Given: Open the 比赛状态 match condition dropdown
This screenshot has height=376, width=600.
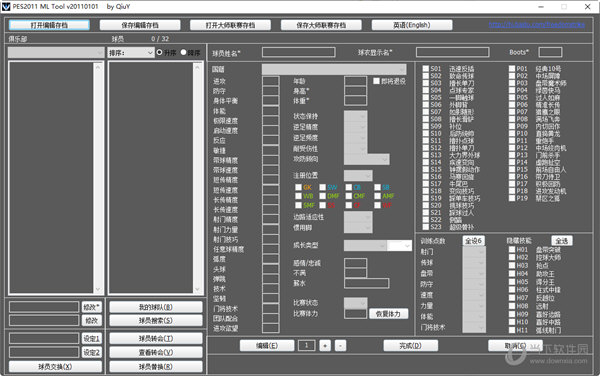Looking at the screenshot, I should [355, 303].
